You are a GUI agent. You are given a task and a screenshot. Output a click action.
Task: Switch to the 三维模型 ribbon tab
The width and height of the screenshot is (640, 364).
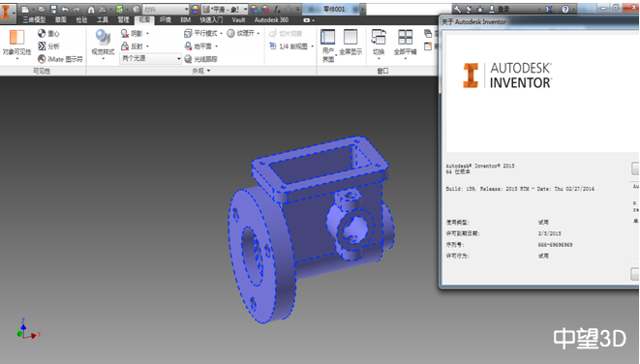click(x=34, y=20)
